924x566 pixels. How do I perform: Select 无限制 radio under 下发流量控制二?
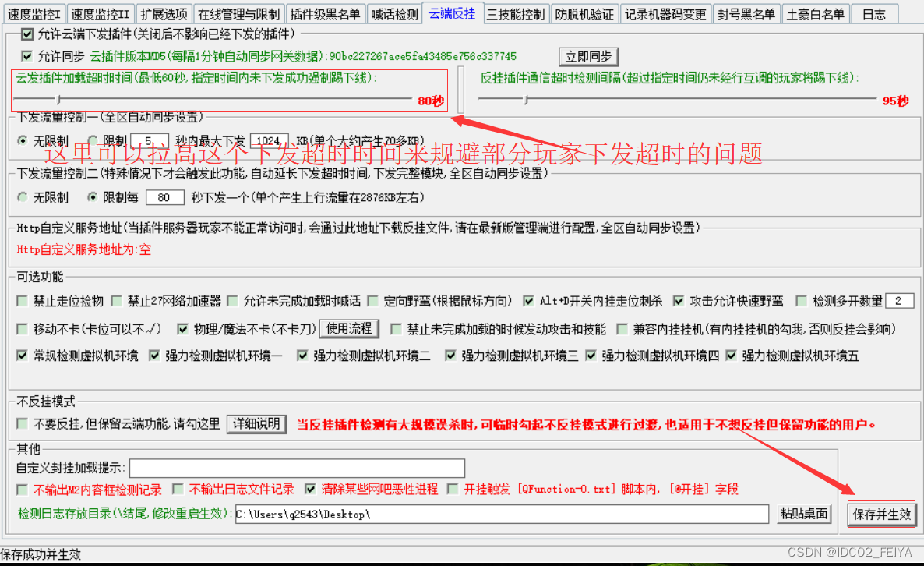point(22,197)
